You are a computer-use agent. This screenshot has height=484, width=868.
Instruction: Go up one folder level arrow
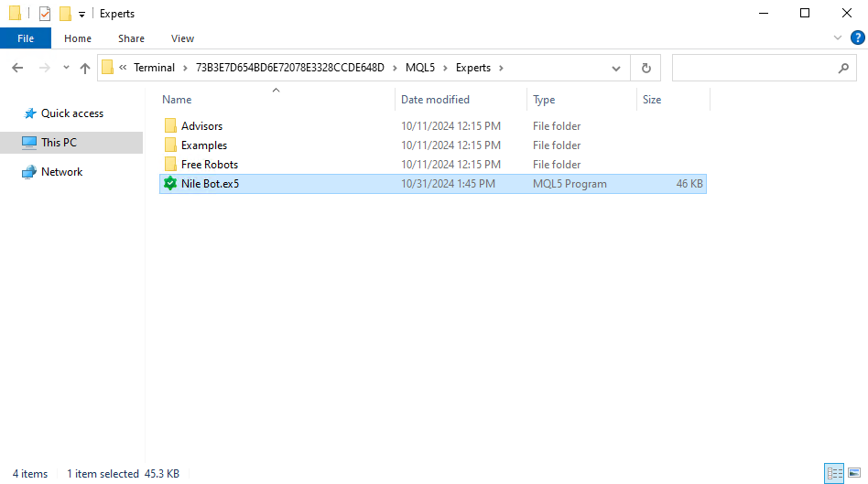(85, 68)
